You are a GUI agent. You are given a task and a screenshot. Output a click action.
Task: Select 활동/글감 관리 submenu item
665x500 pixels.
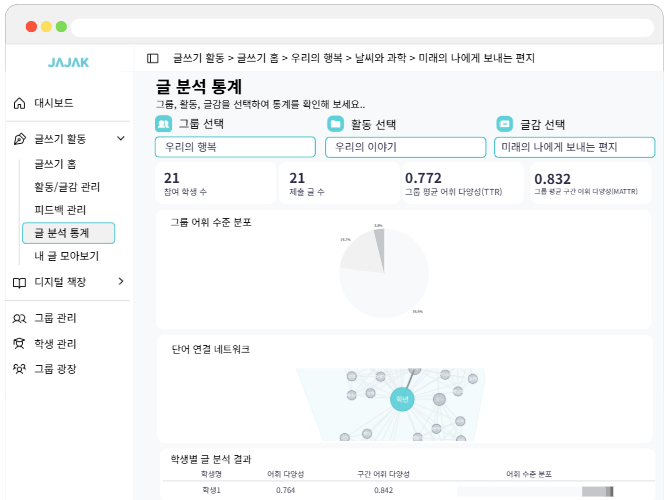coord(67,187)
